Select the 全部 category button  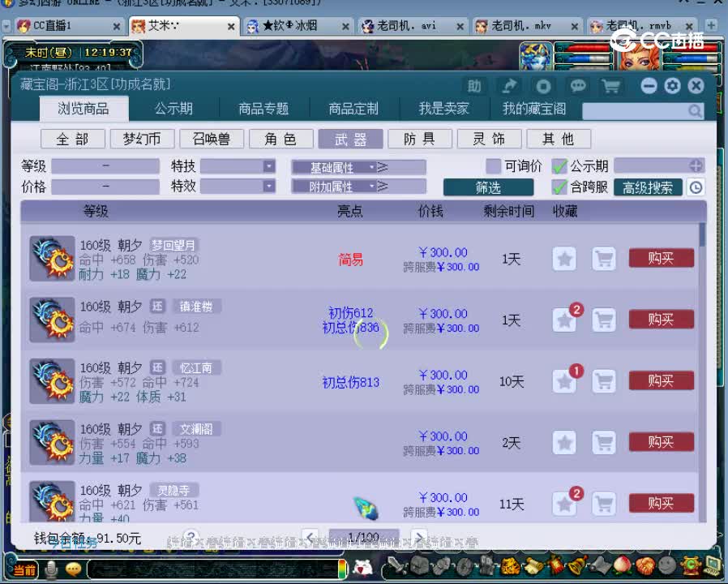tap(72, 139)
